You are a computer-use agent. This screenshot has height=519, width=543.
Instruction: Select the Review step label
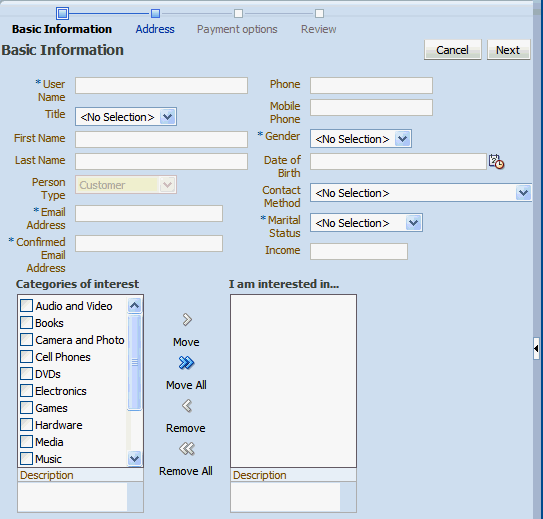point(319,29)
